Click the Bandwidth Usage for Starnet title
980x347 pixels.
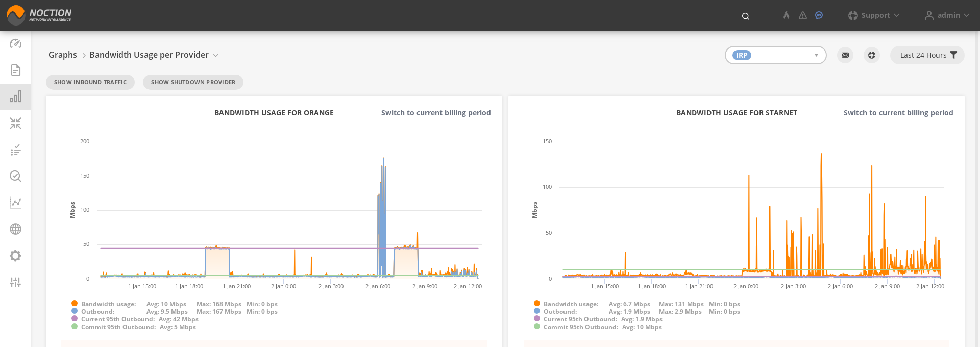[x=737, y=113]
